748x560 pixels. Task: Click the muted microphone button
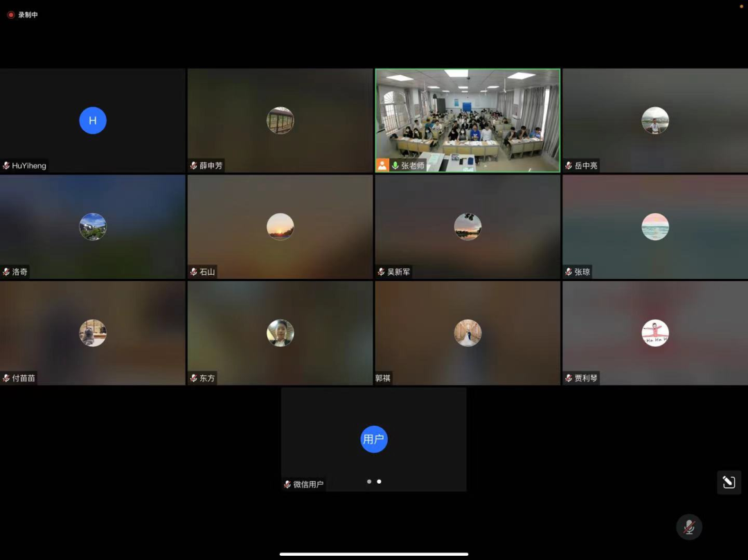click(x=688, y=527)
